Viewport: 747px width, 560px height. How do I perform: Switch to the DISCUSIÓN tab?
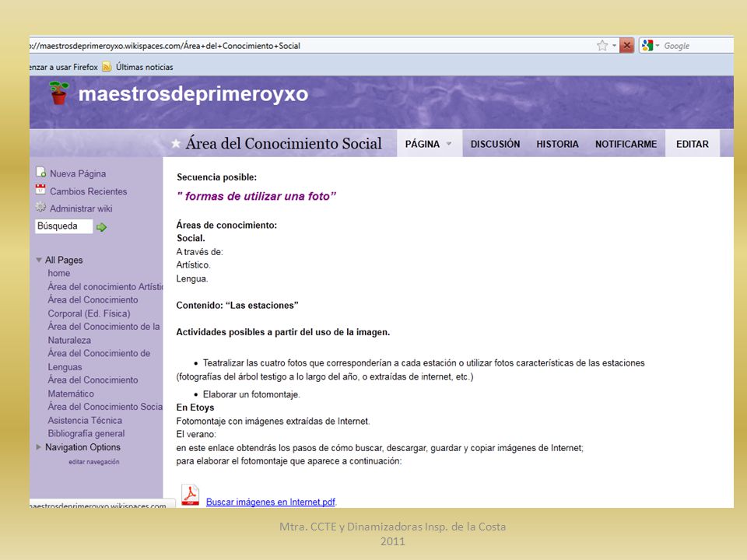[496, 144]
